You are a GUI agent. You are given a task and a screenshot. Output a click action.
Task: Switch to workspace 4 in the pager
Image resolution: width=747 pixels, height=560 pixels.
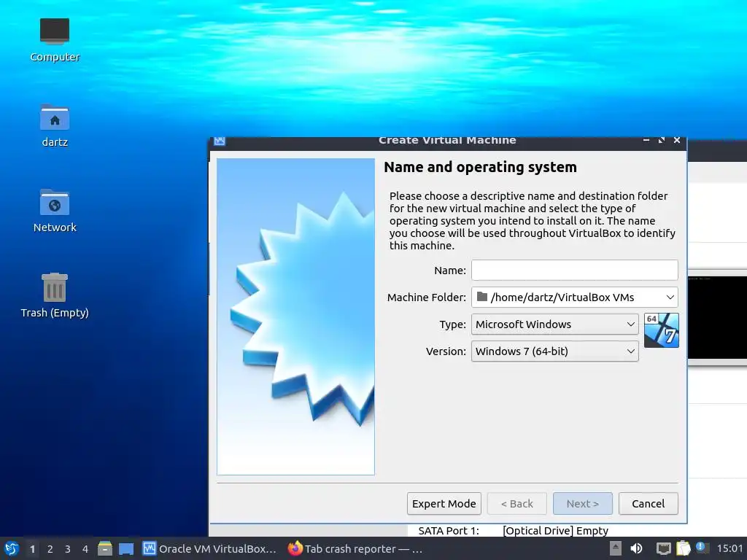click(x=85, y=549)
